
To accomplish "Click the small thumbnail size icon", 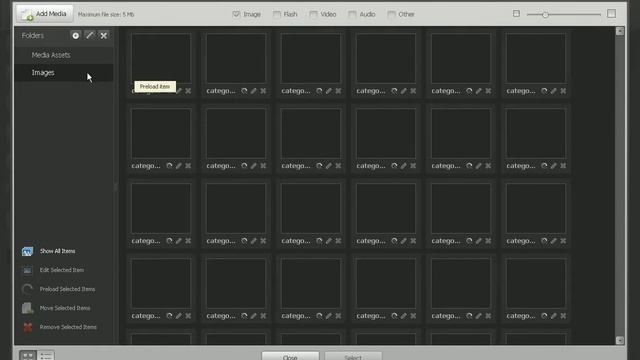I will click(x=516, y=13).
